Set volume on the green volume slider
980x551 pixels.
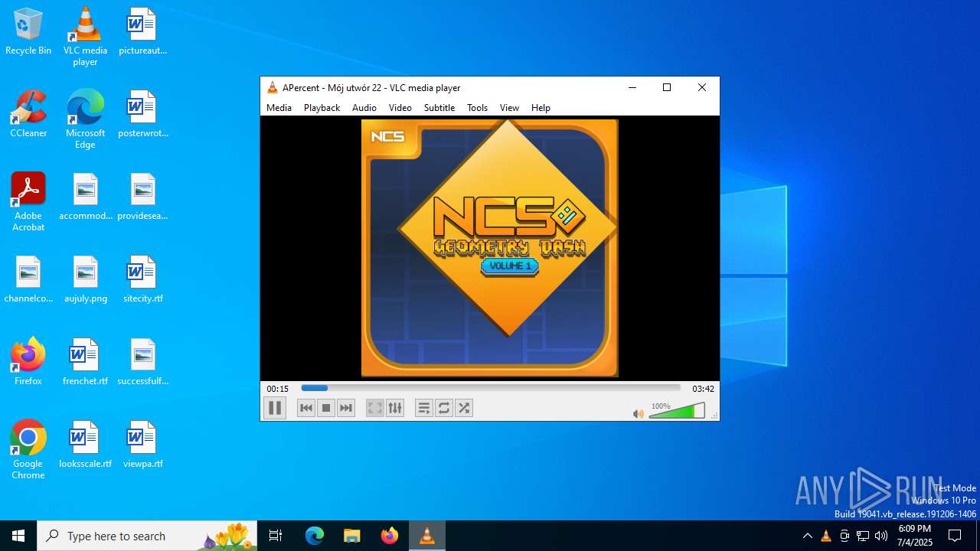[x=677, y=411]
